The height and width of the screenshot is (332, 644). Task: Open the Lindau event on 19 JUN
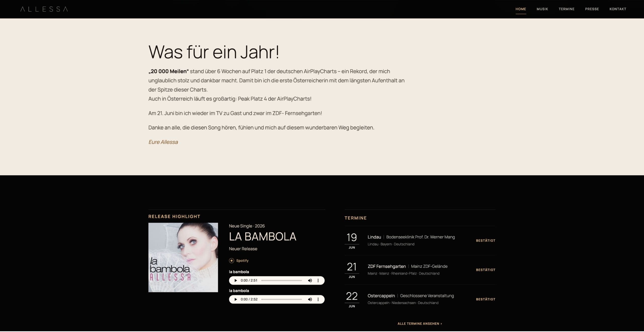[x=420, y=241]
